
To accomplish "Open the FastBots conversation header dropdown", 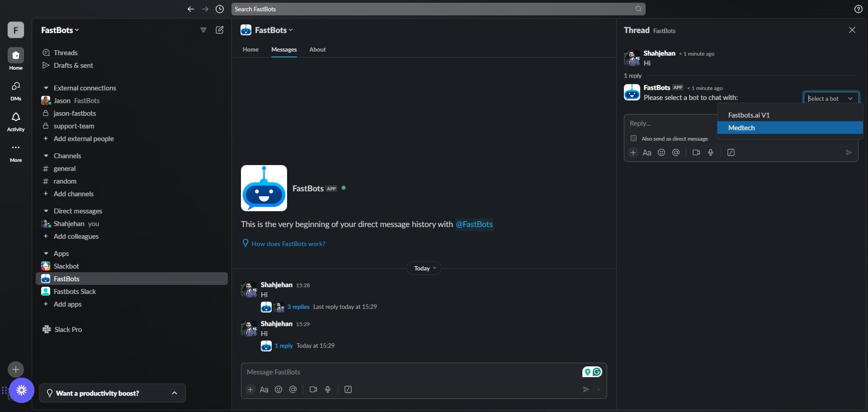I will point(274,30).
